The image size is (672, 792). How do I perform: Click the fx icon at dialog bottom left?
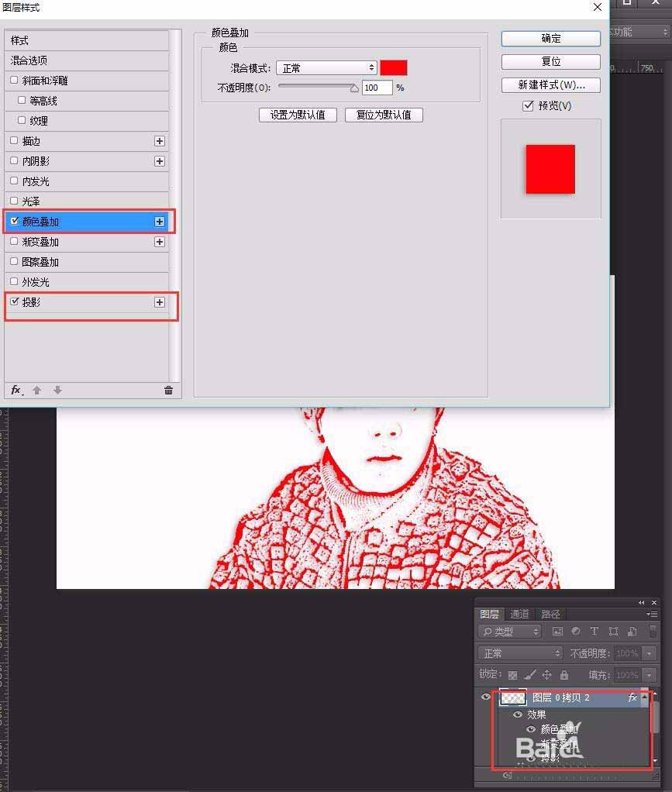pos(16,390)
